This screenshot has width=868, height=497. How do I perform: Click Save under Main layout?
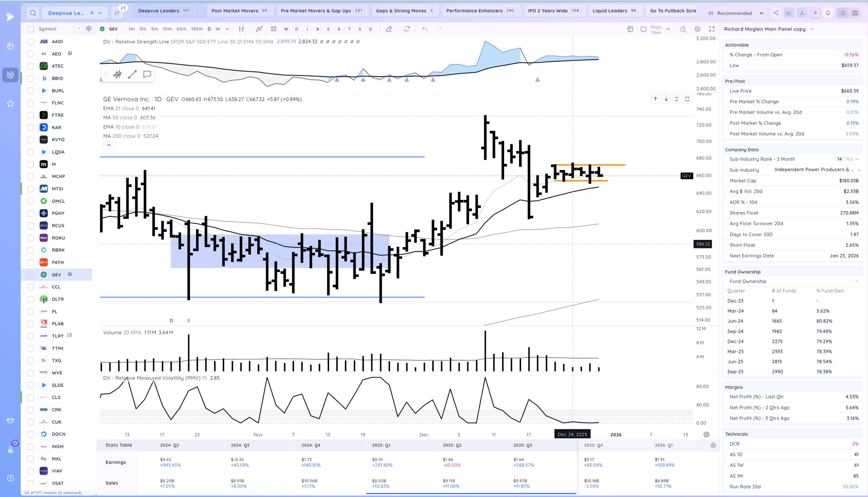pyautogui.click(x=656, y=33)
